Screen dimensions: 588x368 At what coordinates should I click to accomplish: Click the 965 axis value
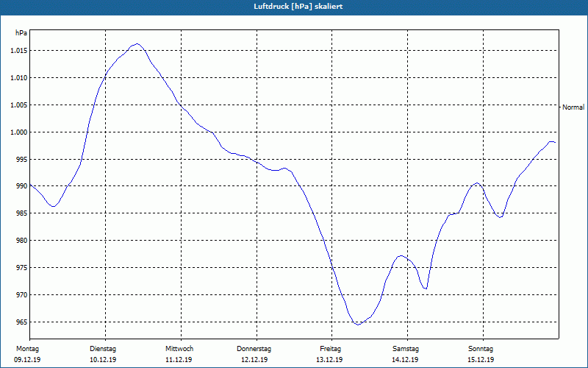pos(21,322)
